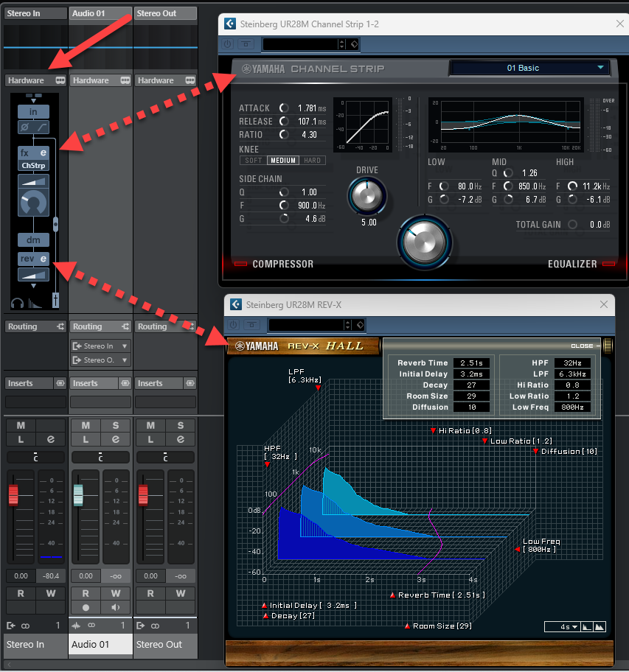The image size is (629, 672).
Task: Click the Audio 01 Hardware rack settings icon
Action: click(x=125, y=80)
